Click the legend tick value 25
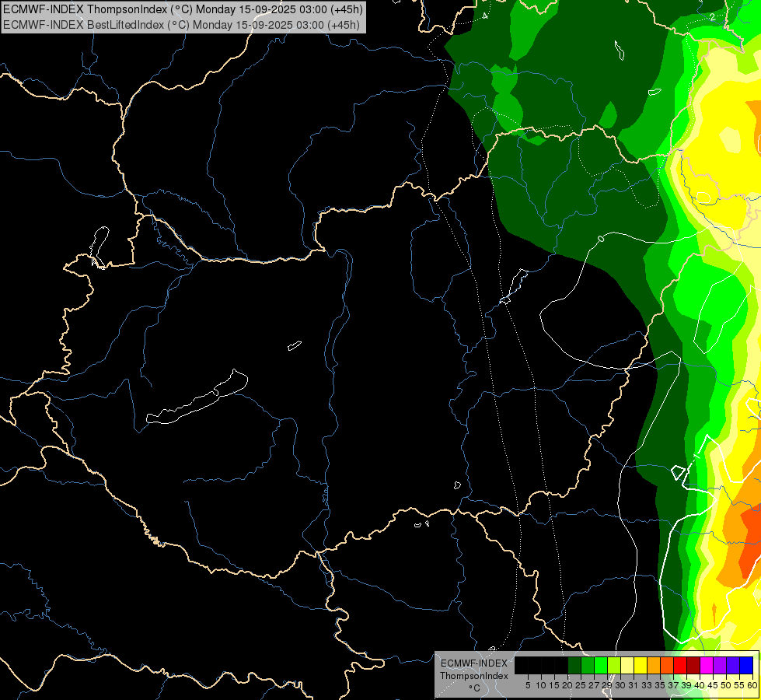The image size is (761, 700). (581, 685)
